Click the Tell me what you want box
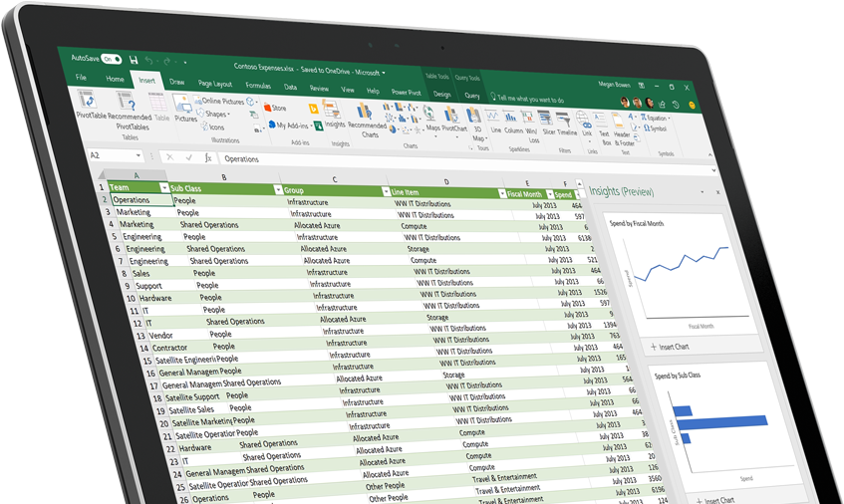Screen dimensions: 844x504 [528, 99]
